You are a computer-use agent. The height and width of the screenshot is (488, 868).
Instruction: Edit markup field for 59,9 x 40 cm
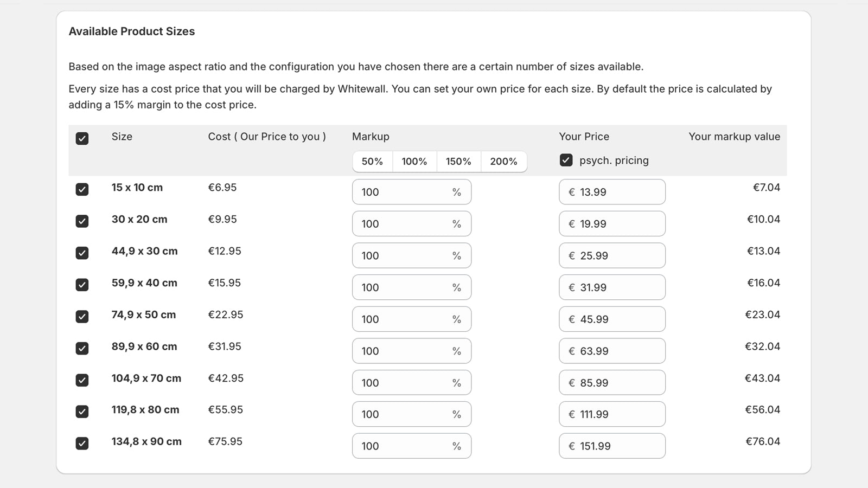click(412, 287)
